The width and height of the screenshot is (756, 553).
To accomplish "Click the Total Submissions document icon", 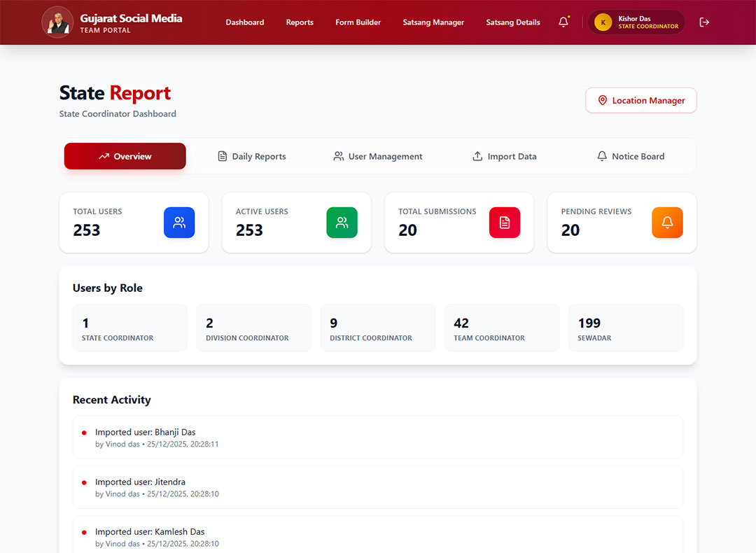I will pyautogui.click(x=505, y=222).
